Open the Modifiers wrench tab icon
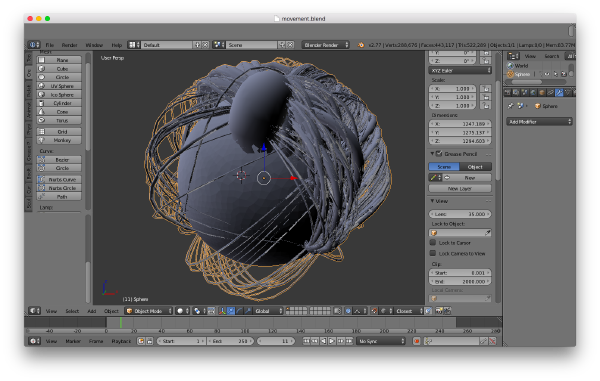 point(559,92)
